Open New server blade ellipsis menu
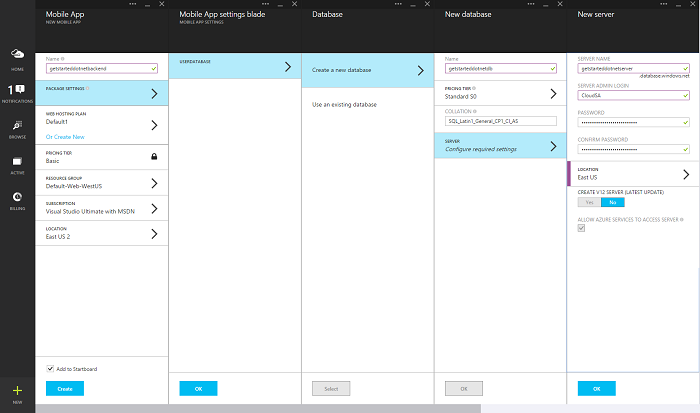This screenshot has height=413, width=700. tap(663, 4)
